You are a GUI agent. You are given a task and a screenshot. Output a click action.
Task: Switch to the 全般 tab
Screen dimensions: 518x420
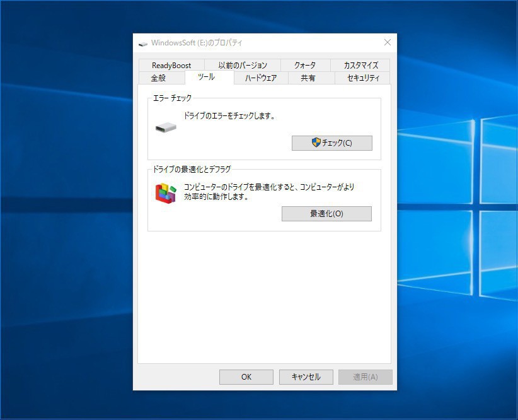158,78
